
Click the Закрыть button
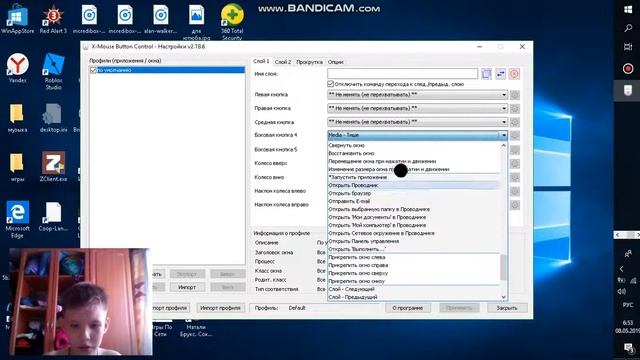click(x=507, y=308)
